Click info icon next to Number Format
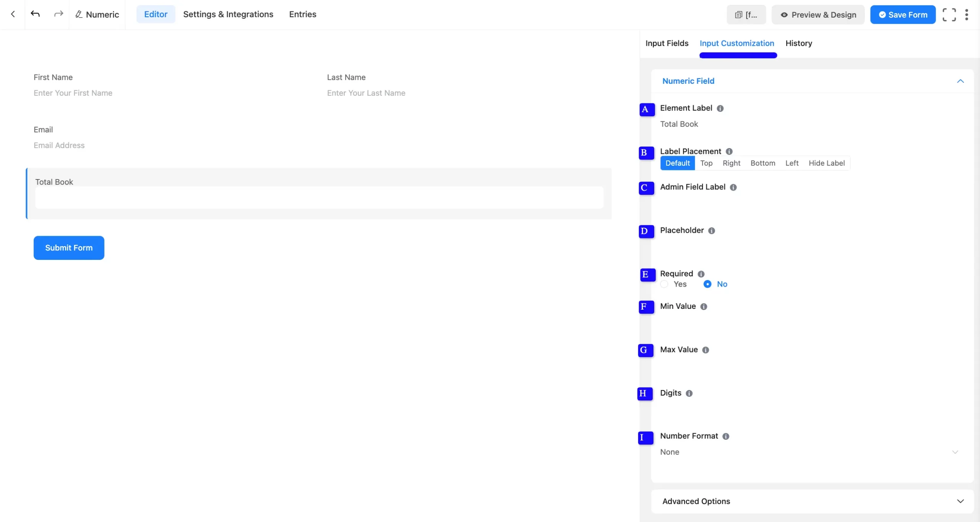The height and width of the screenshot is (522, 980). [x=726, y=436]
